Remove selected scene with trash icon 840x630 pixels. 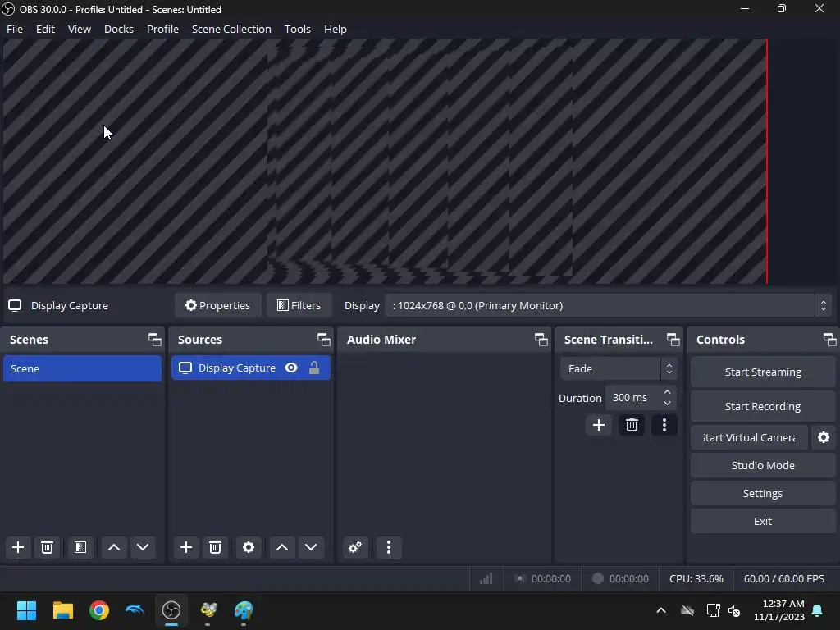pos(47,547)
